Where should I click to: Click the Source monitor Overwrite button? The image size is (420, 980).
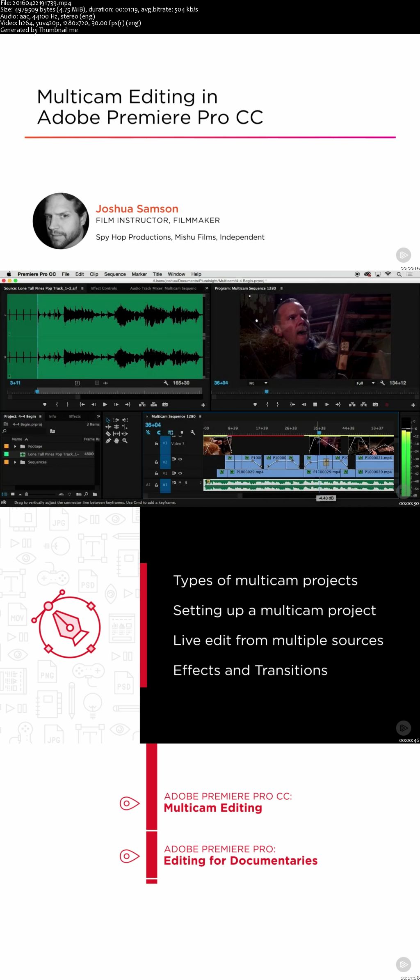coord(153,404)
